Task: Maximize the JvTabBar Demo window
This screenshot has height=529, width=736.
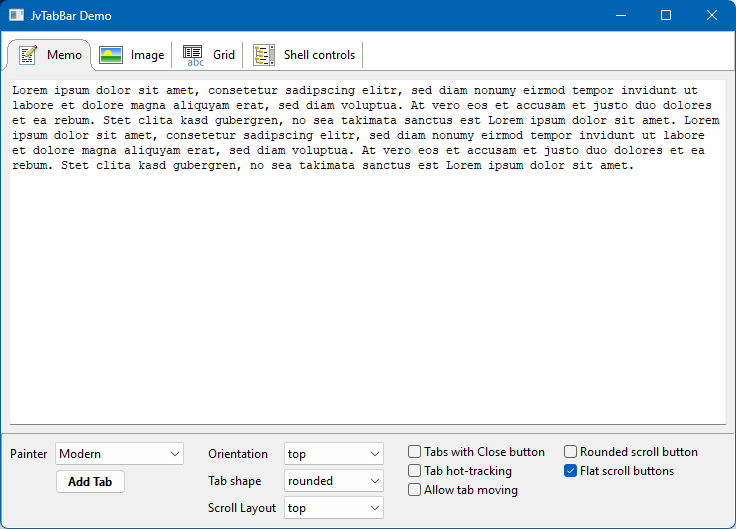Action: click(x=666, y=15)
